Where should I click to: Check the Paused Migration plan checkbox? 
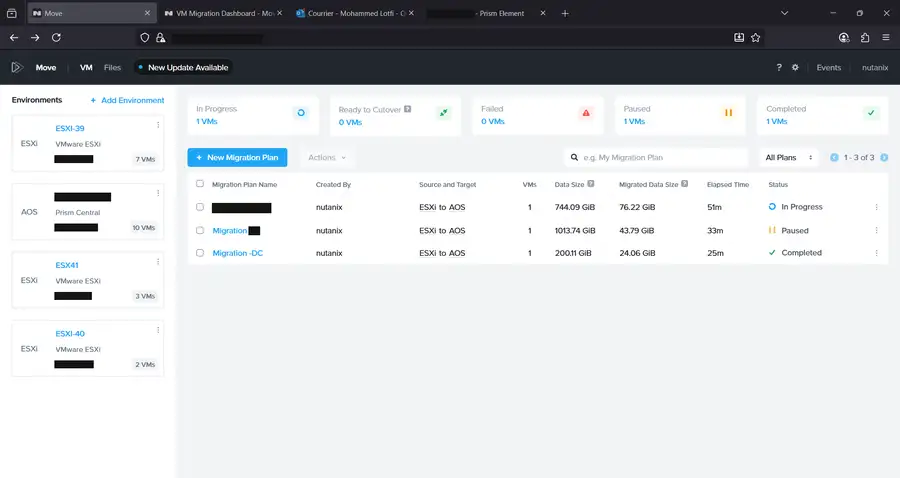point(200,230)
